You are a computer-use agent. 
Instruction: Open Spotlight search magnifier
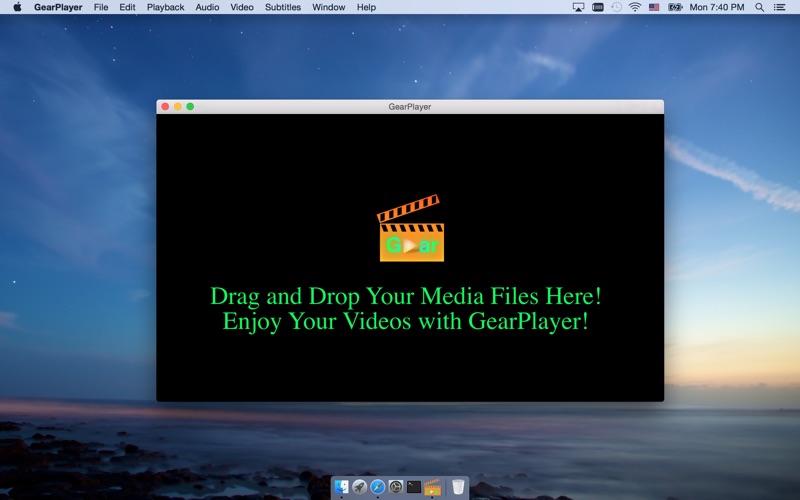[760, 7]
